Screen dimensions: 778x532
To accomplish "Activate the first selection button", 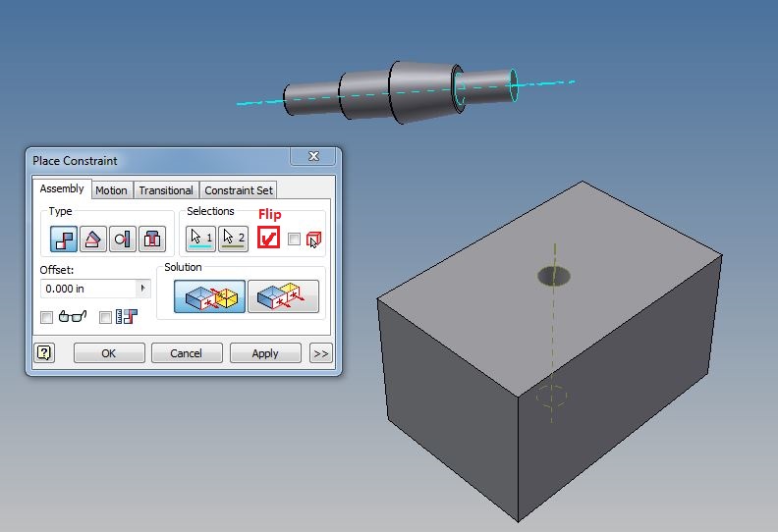I will (201, 239).
